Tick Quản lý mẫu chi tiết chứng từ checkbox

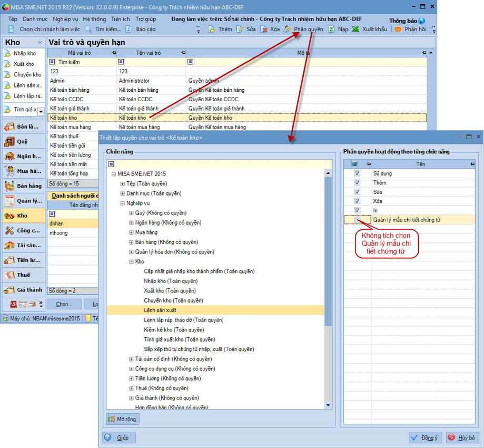pos(357,220)
